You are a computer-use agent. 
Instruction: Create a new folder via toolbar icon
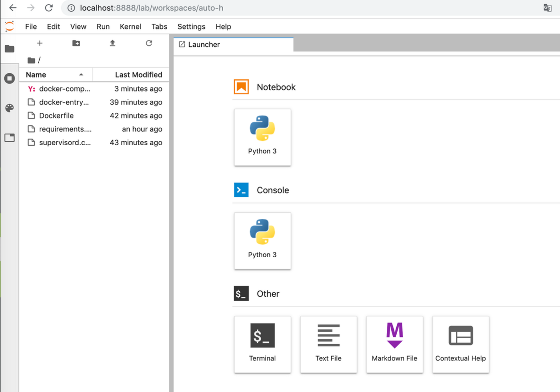[x=76, y=43]
